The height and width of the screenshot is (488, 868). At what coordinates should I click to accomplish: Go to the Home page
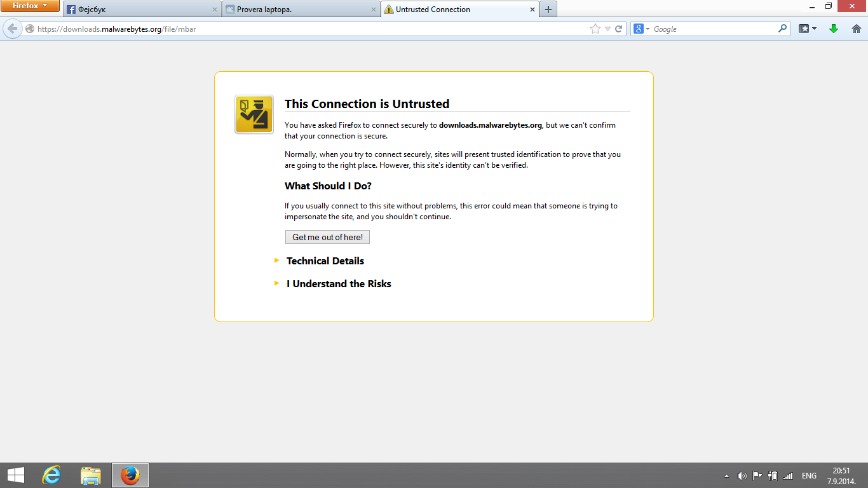(856, 29)
